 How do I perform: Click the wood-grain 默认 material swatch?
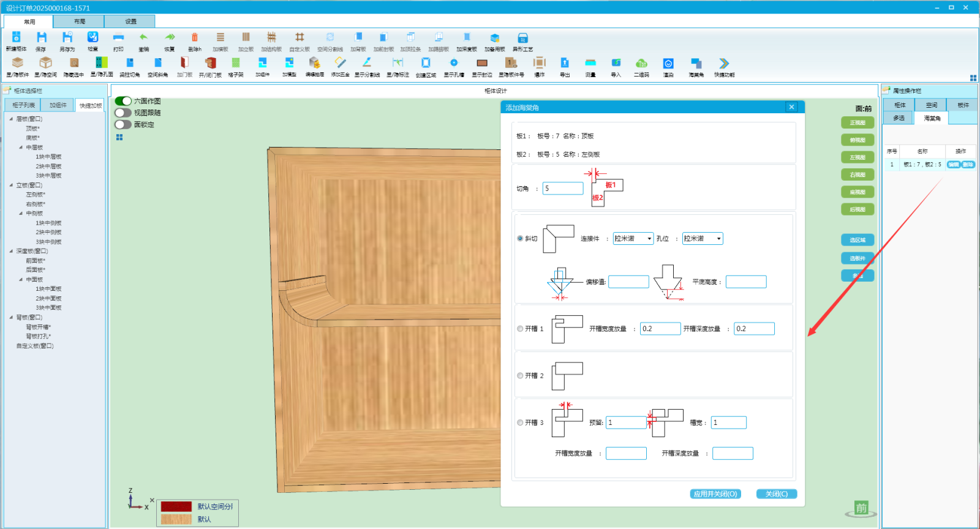176,519
